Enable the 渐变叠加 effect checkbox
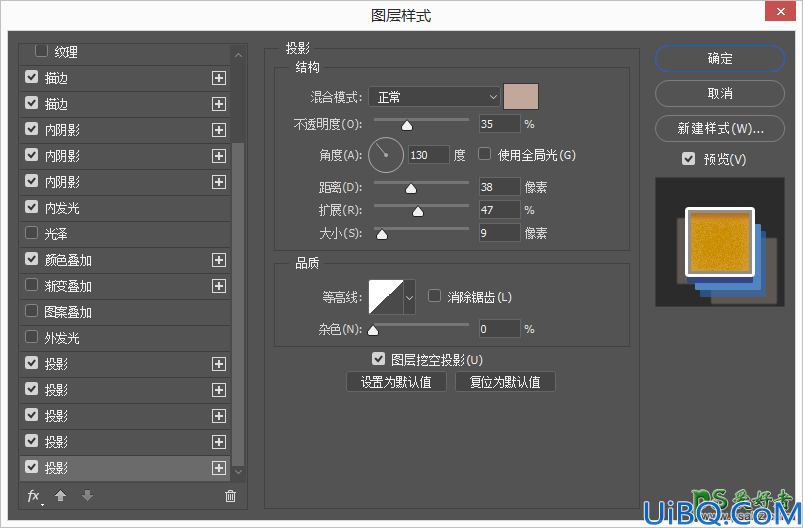803x528 pixels. 32,285
